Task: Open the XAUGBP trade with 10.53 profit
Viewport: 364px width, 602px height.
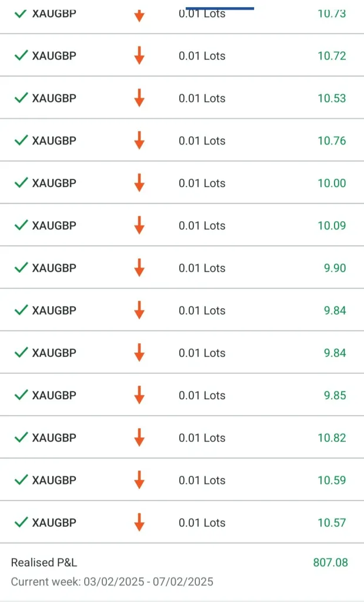Action: (54, 98)
